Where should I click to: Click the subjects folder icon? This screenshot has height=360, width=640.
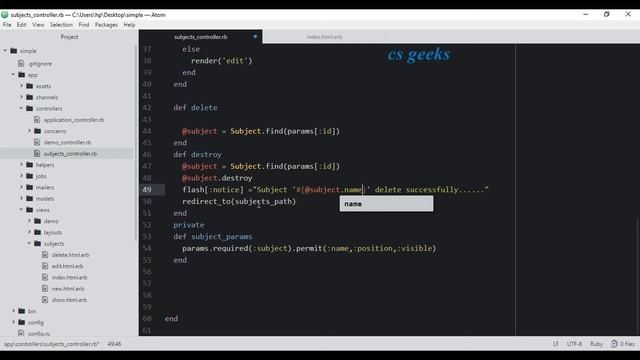[38, 243]
